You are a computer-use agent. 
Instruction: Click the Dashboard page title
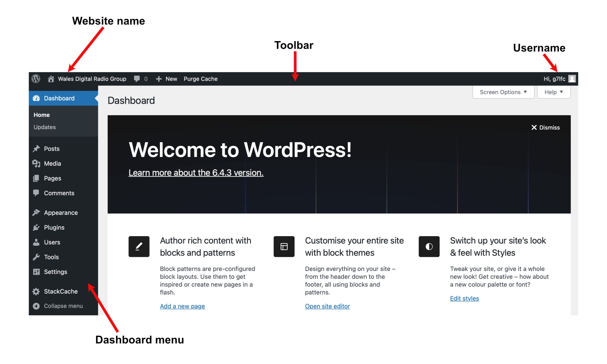pyautogui.click(x=131, y=101)
